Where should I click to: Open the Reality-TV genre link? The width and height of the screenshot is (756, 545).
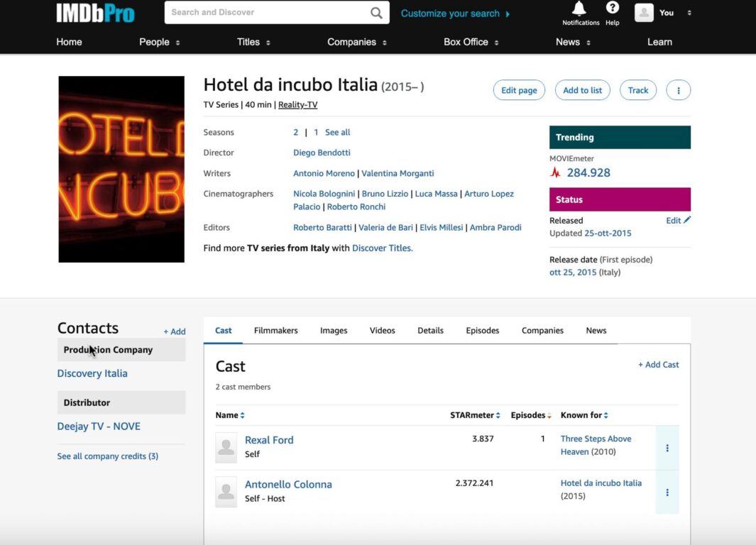pos(298,104)
